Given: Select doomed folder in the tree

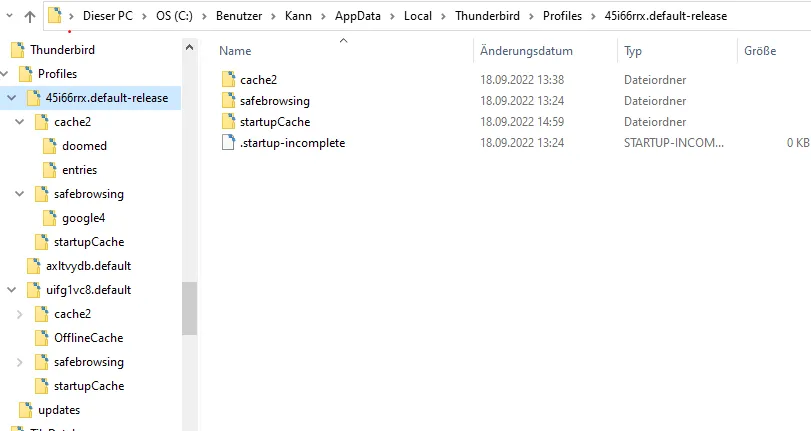Looking at the screenshot, I should (84, 146).
